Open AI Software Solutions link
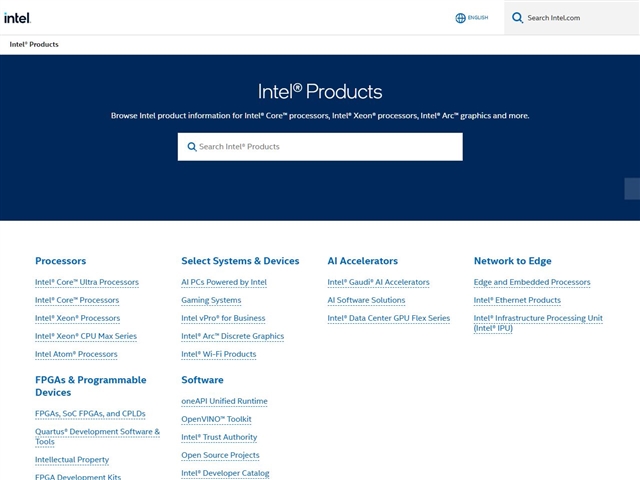 [366, 300]
